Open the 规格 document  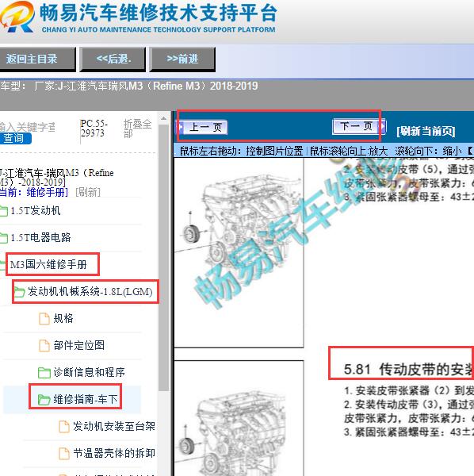(63, 318)
